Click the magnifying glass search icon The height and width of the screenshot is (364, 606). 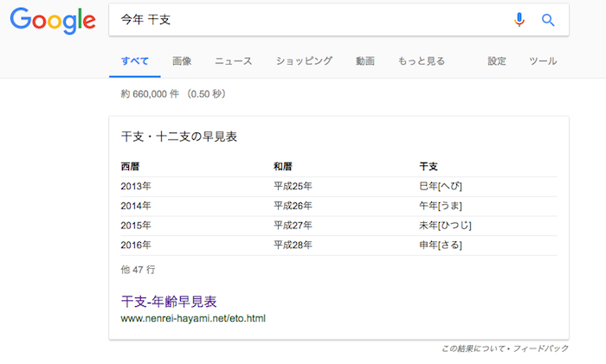tap(547, 20)
